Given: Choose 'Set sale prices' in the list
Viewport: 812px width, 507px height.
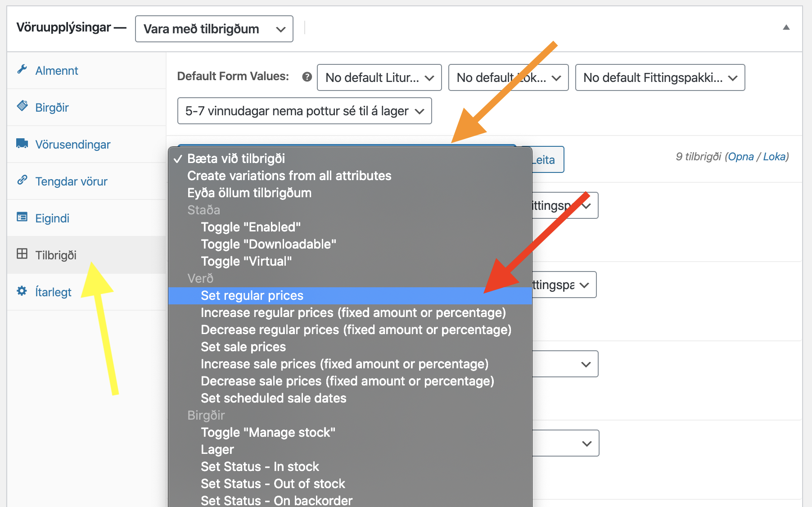Looking at the screenshot, I should (x=243, y=347).
